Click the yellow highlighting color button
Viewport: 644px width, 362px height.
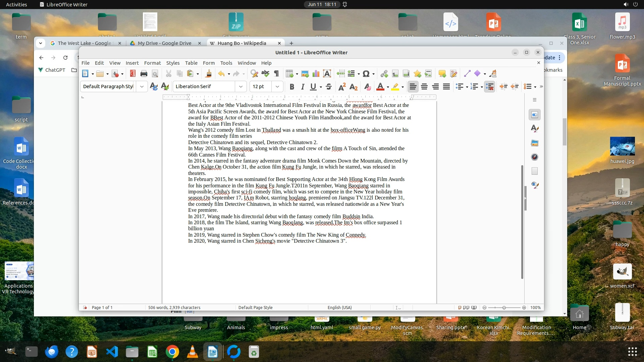tap(395, 87)
